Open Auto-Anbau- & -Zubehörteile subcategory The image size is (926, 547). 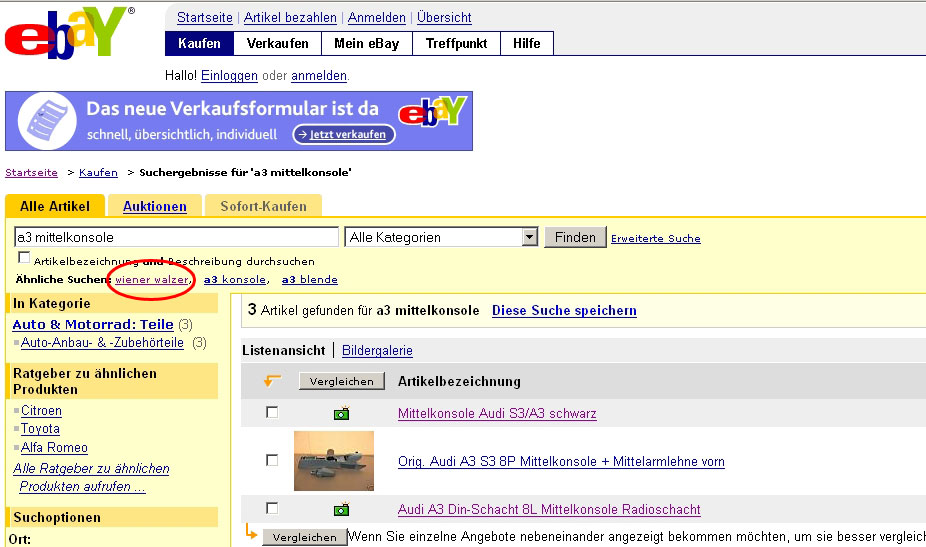[x=102, y=343]
